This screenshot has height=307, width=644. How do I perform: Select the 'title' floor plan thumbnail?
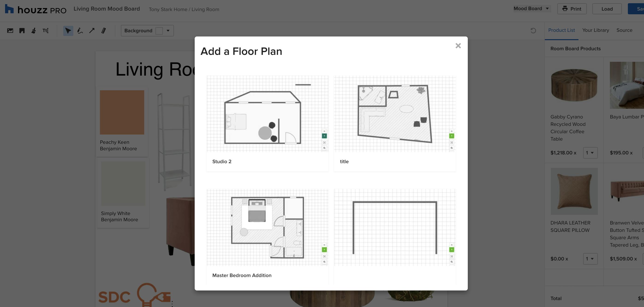pos(395,114)
